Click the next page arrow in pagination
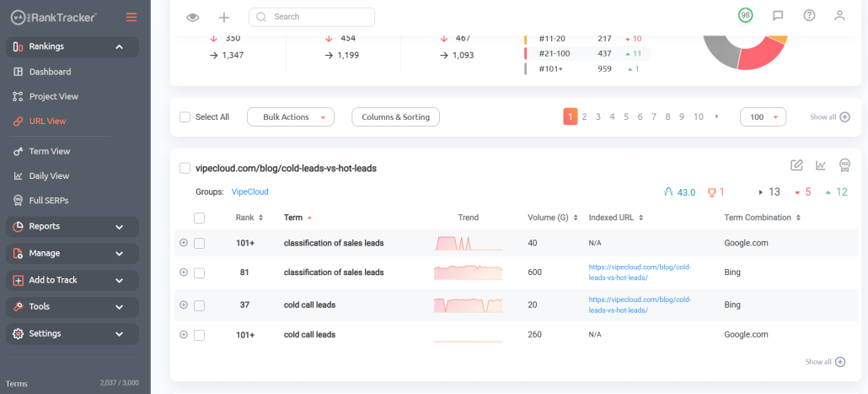 717,116
